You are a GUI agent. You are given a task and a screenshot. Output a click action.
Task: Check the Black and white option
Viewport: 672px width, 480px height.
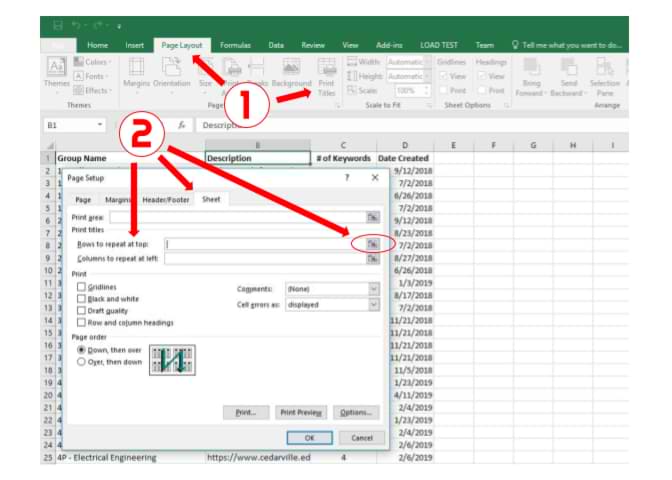82,299
